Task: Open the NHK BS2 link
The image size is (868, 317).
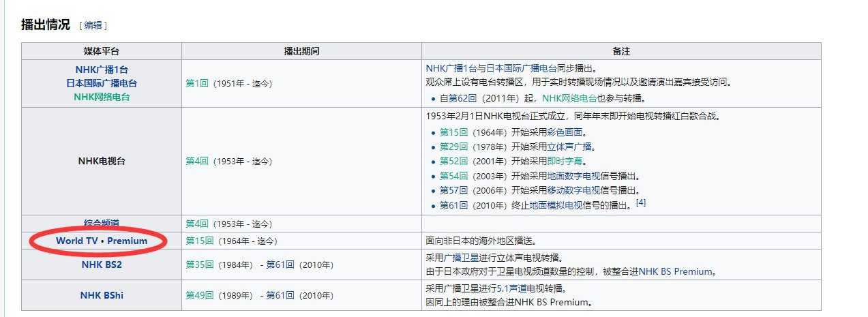Action: click(102, 265)
